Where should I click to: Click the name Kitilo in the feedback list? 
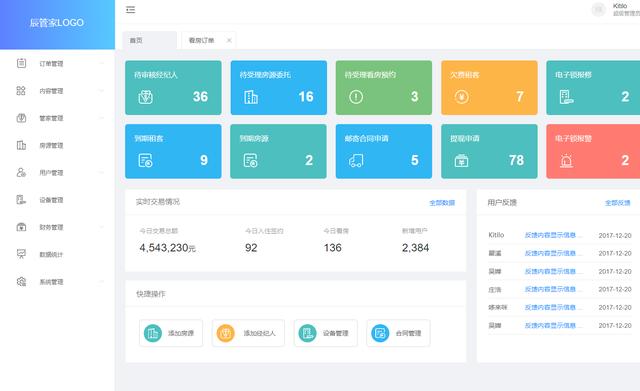point(496,235)
